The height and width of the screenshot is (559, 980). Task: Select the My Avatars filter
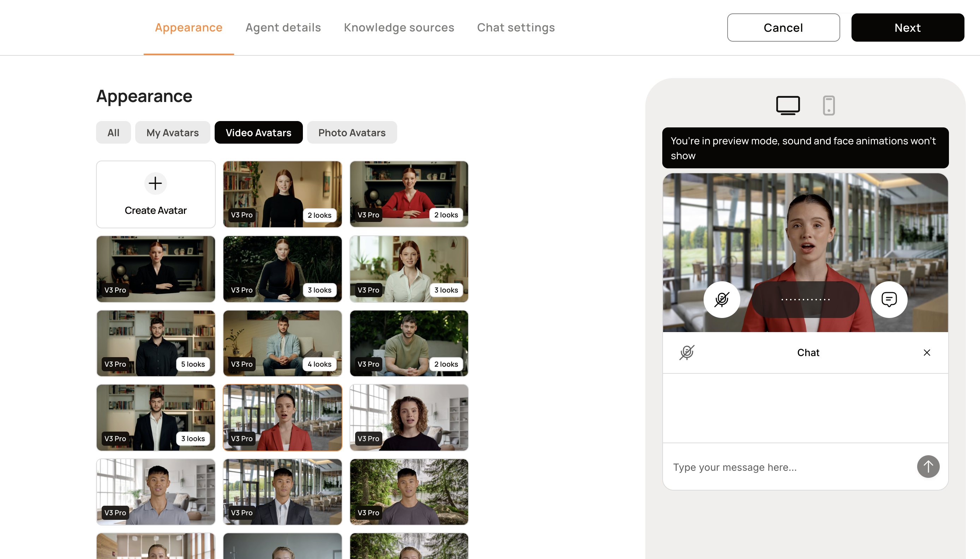click(x=172, y=132)
